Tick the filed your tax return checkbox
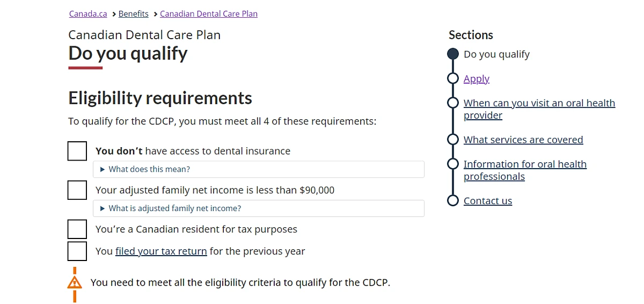Screen dimensions: 644x304 click(x=77, y=251)
